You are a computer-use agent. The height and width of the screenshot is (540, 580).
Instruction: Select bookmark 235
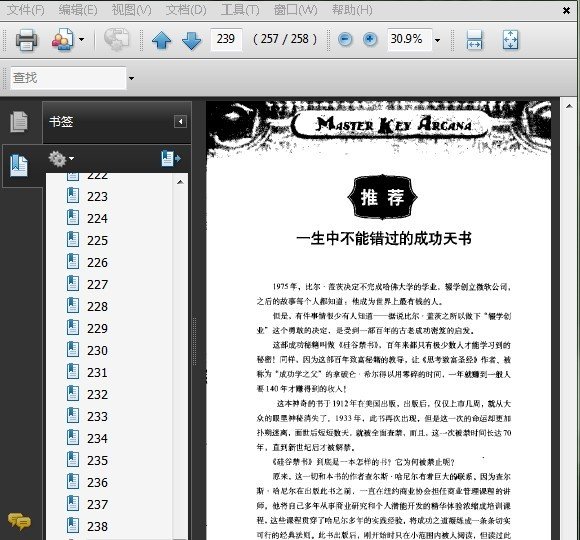pos(98,460)
